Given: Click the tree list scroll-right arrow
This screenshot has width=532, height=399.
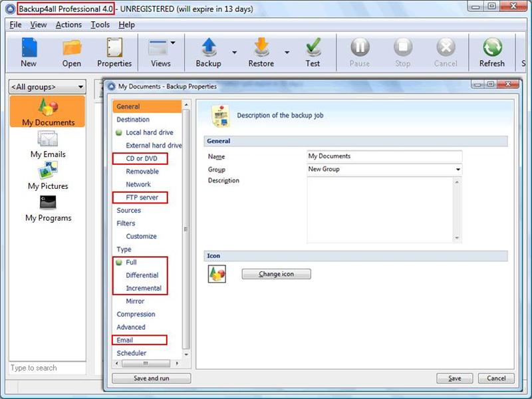Looking at the screenshot, I should (177, 363).
